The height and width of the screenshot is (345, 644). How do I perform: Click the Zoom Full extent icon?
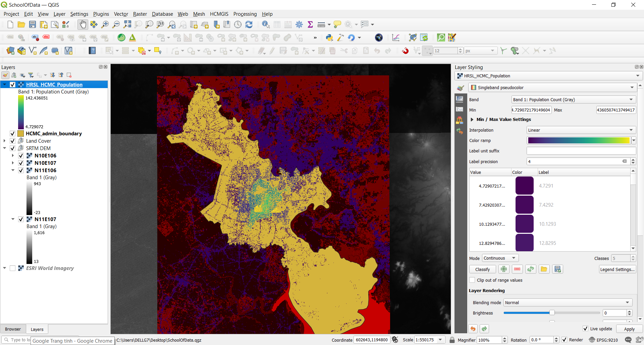127,24
